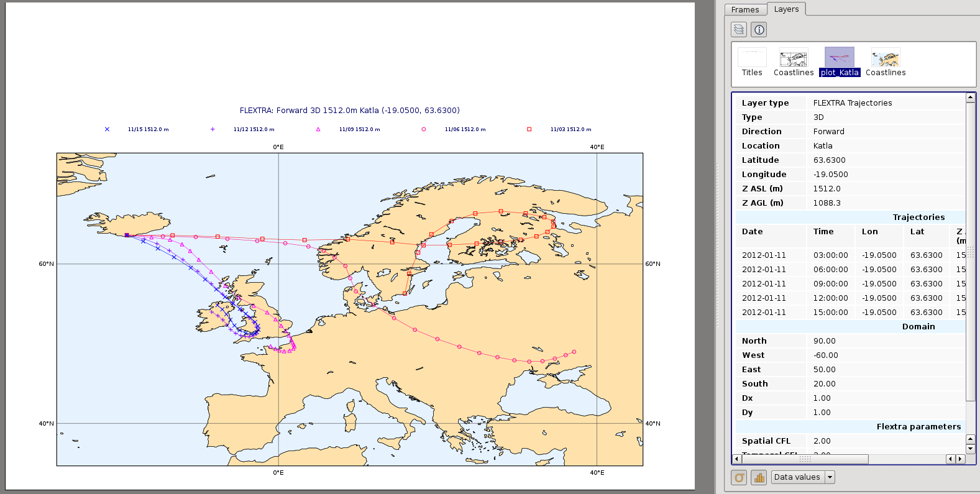This screenshot has height=494, width=980.
Task: Click the 11/06 1512.0 m legend entry
Action: coord(465,129)
